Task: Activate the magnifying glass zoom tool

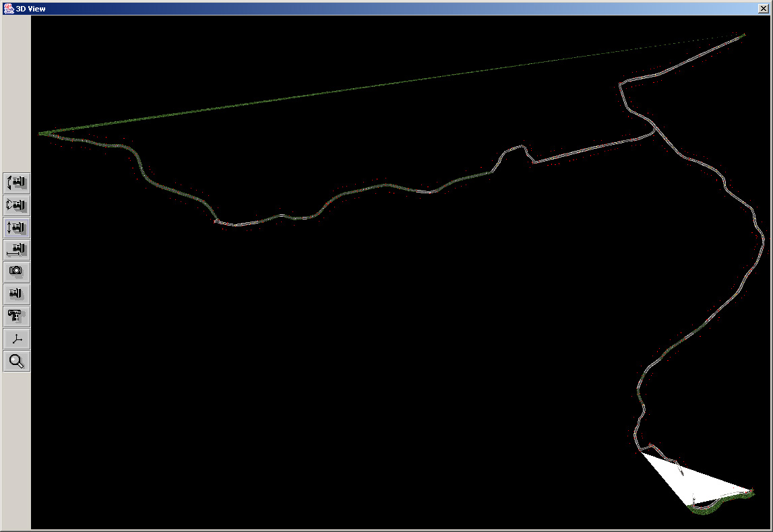Action: (x=17, y=361)
